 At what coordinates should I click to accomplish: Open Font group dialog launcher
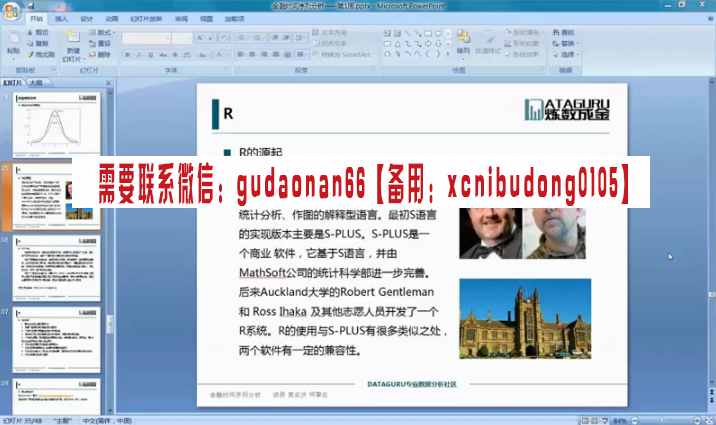[227, 69]
